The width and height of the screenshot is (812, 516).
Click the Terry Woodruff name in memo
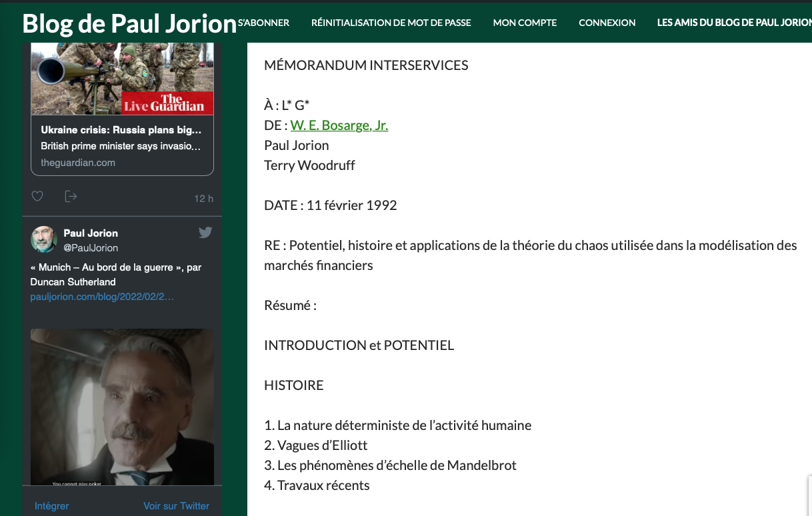coord(309,165)
